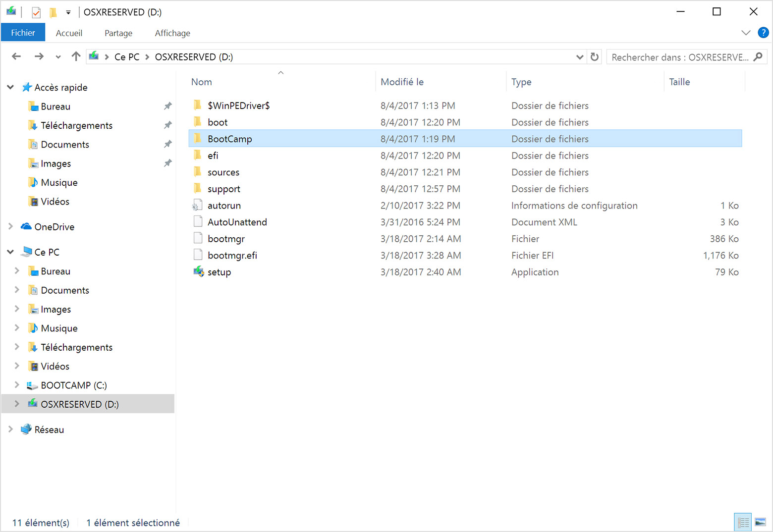The image size is (773, 532).
Task: Open the Help question mark icon
Action: click(763, 33)
